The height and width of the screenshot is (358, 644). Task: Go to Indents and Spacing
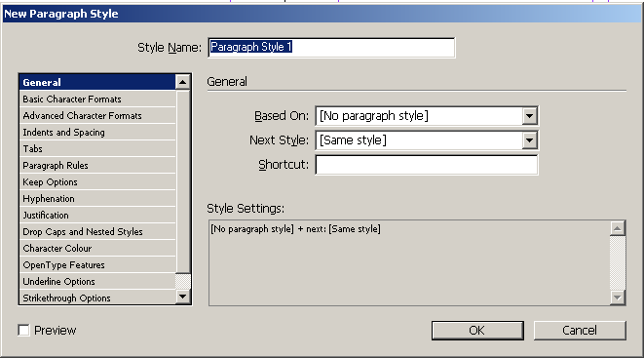(x=97, y=133)
